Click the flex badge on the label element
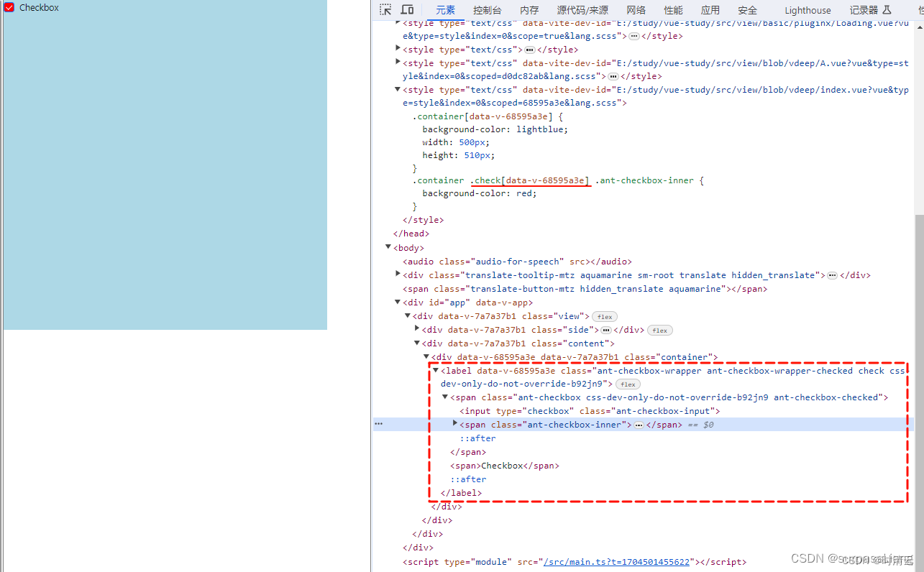The image size is (924, 572). [628, 384]
